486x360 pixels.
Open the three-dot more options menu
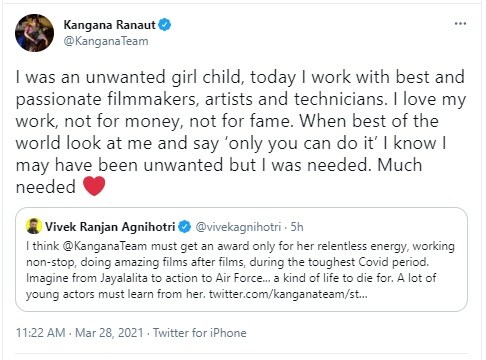[460, 24]
